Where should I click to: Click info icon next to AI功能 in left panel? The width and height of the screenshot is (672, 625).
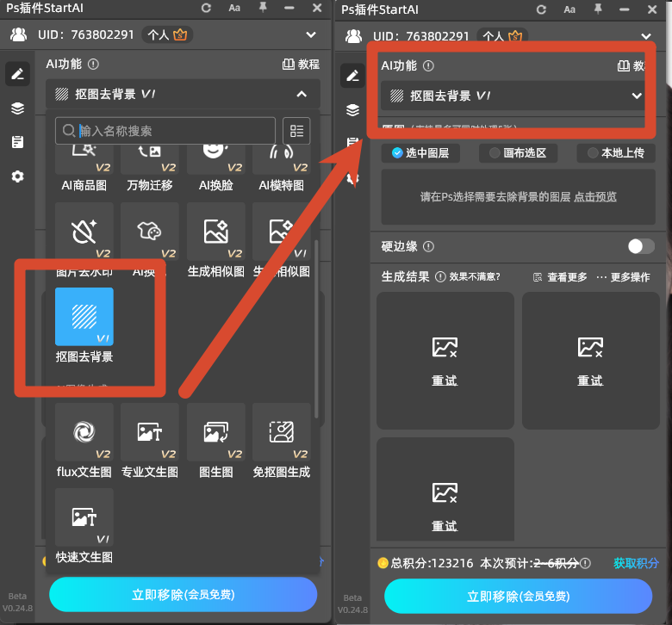click(93, 65)
